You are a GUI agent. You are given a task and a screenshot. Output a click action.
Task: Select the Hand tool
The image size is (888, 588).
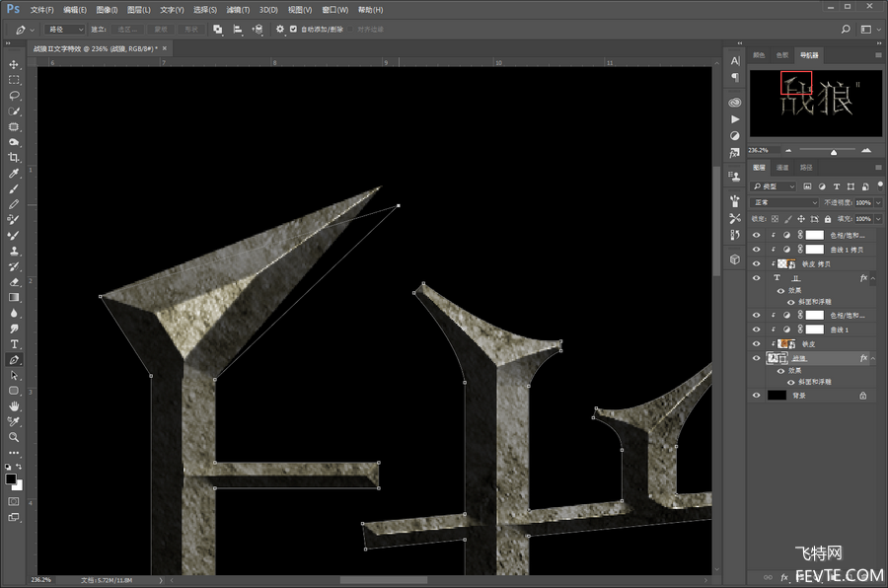(x=14, y=406)
